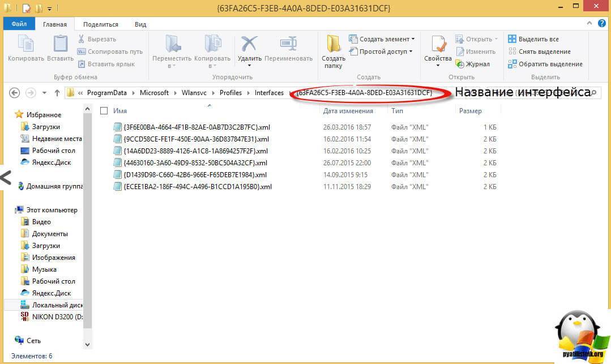Click the Удалить (Delete) red X icon
The width and height of the screenshot is (611, 364).
click(249, 46)
